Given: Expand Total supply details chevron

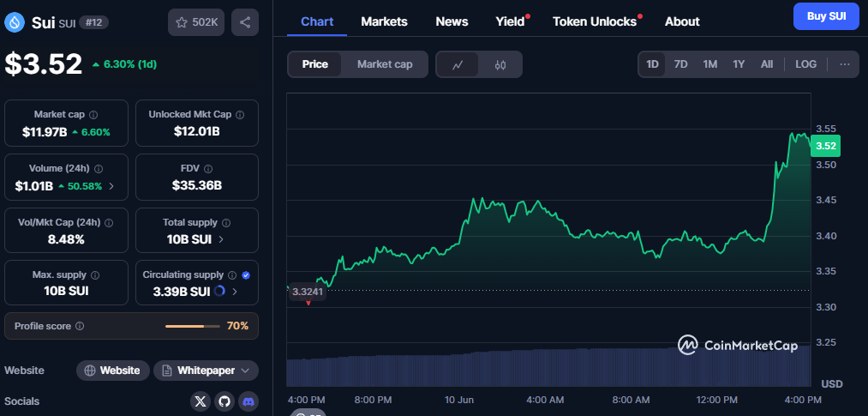Looking at the screenshot, I should point(221,239).
